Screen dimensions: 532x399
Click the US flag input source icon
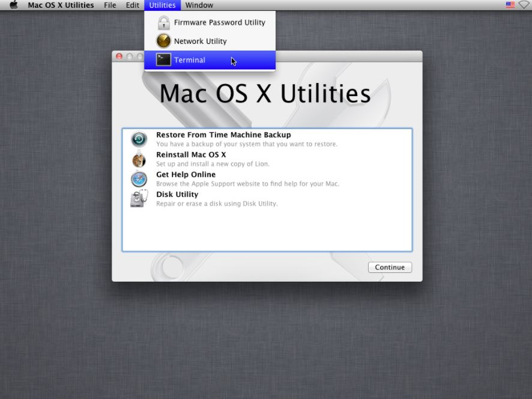coord(510,5)
